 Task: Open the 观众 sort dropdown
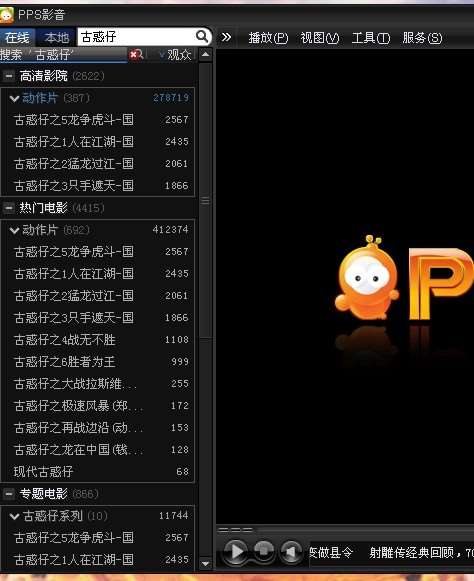coord(175,55)
